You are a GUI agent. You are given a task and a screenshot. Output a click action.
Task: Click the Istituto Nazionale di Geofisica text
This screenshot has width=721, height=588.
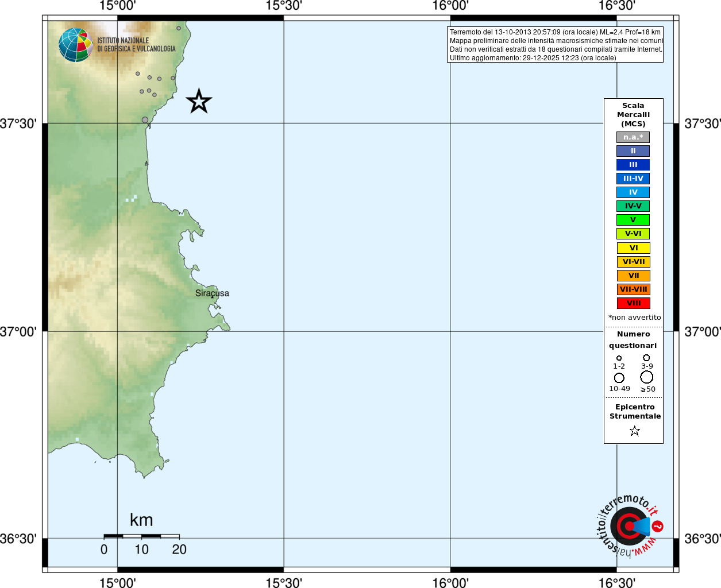pos(136,45)
